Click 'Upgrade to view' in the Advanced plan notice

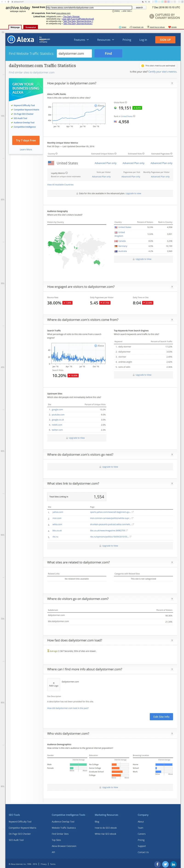click(133, 193)
